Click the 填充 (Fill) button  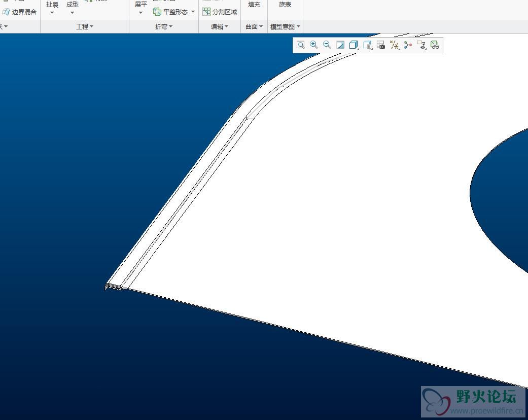click(254, 5)
